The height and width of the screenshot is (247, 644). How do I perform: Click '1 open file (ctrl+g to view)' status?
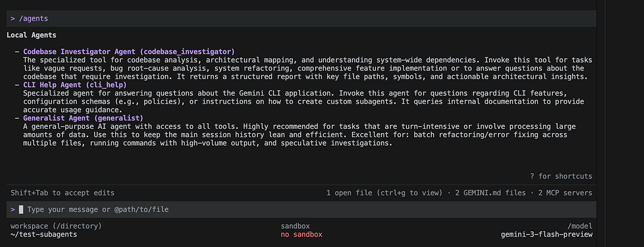[x=384, y=193]
